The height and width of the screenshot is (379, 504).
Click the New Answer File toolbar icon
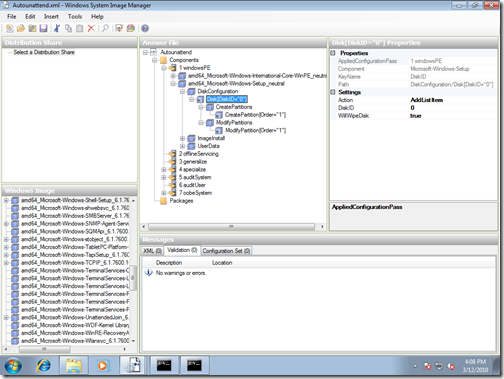click(x=9, y=29)
